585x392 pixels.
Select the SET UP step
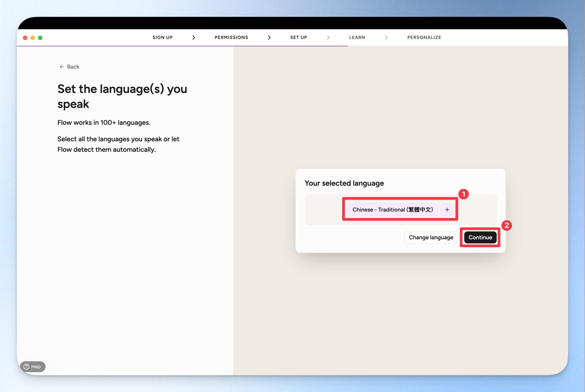[298, 37]
